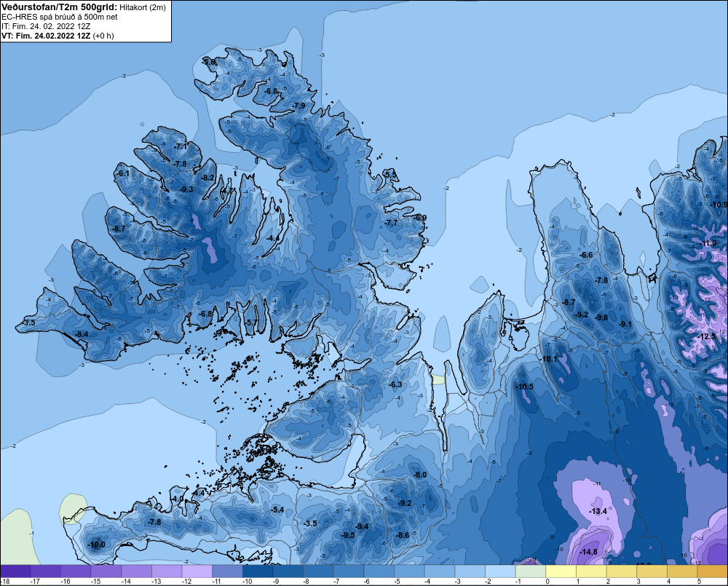Viewport: 728px width, 586px height.
Task: Click the '-18' legend scale label
Action: [5, 582]
